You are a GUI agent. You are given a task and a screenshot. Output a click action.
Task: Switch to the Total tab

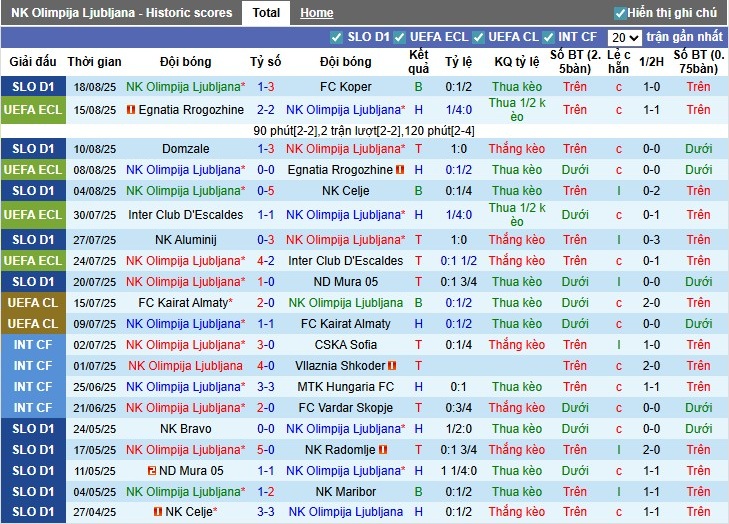pos(266,13)
